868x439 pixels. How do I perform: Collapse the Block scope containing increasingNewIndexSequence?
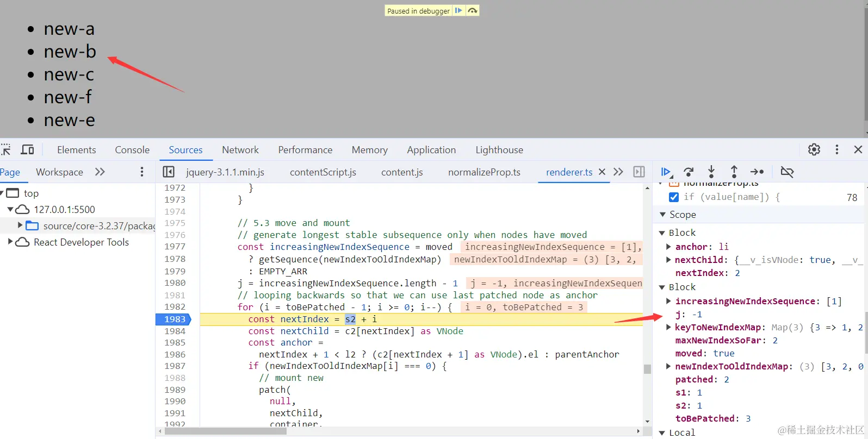[662, 287]
